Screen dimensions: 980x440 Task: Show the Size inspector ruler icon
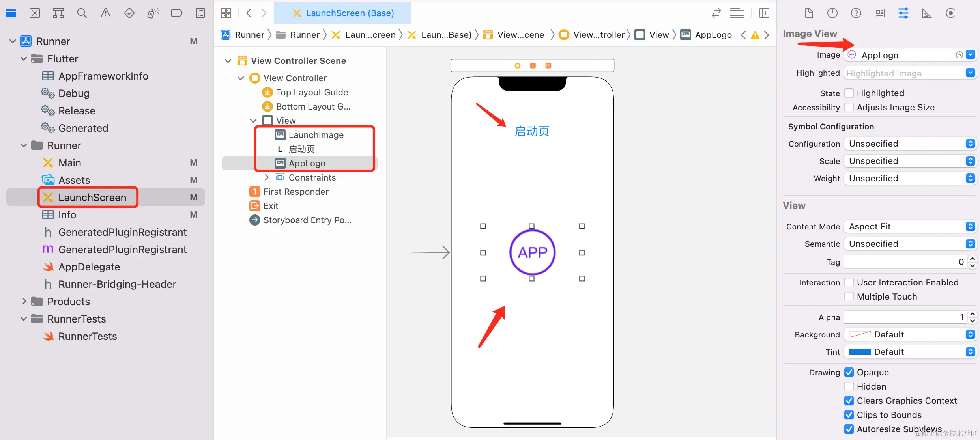[x=926, y=13]
